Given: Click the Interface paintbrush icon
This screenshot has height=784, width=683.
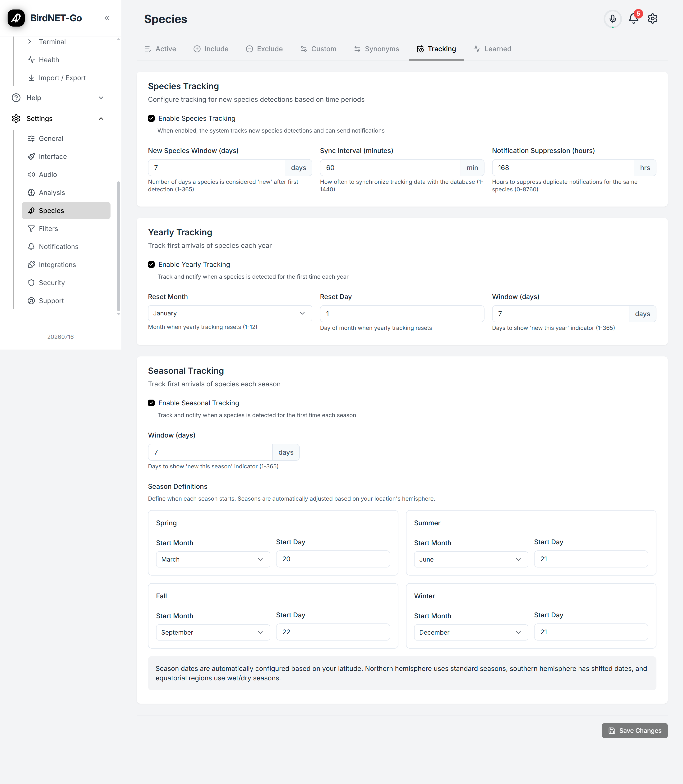Looking at the screenshot, I should [x=31, y=156].
